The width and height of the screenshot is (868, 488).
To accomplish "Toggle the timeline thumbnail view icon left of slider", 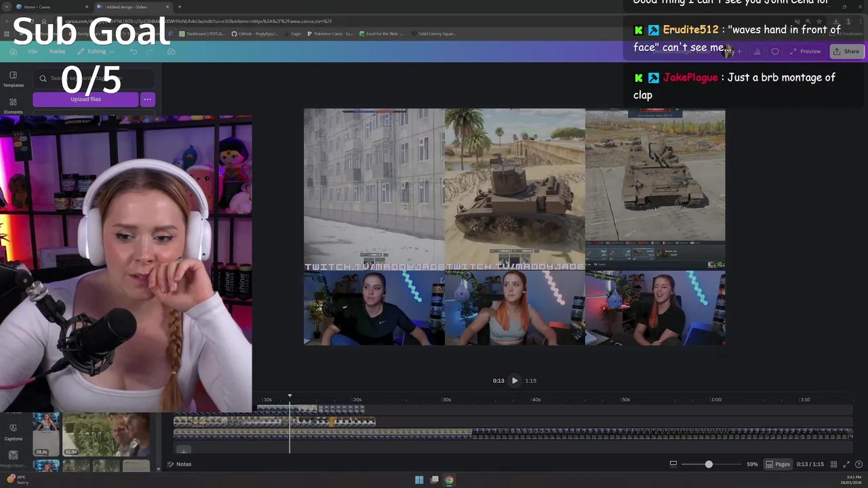I will 673,464.
